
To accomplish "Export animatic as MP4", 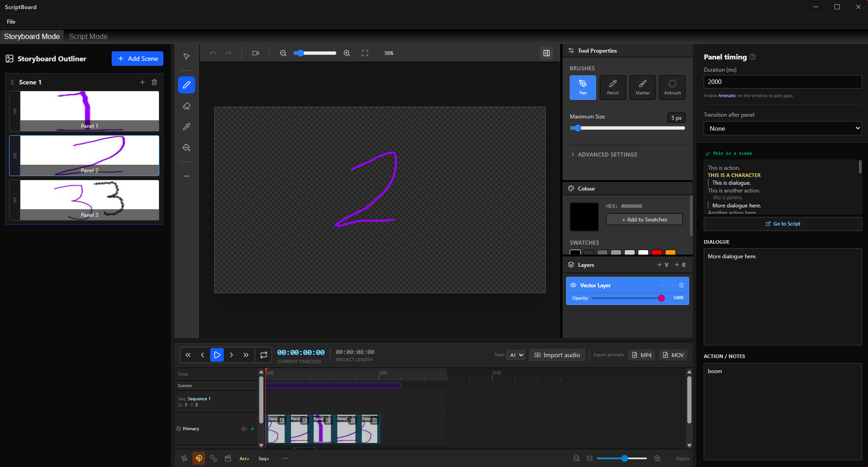I will coord(641,355).
